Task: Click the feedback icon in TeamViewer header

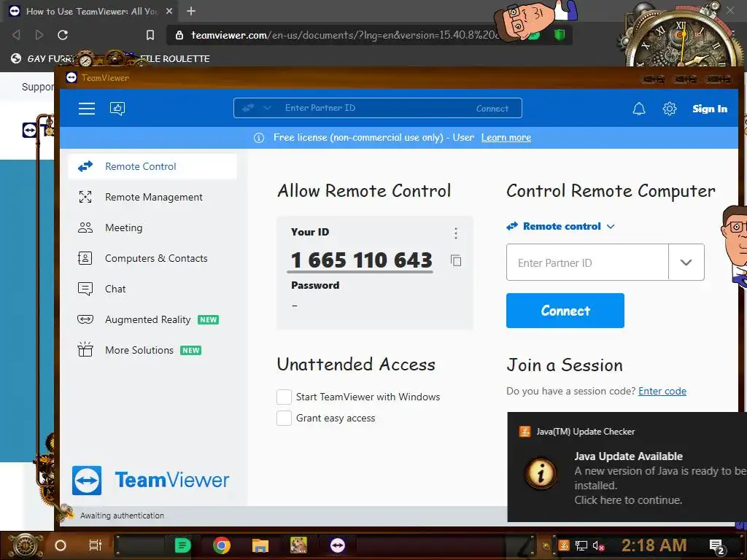Action: pos(117,109)
